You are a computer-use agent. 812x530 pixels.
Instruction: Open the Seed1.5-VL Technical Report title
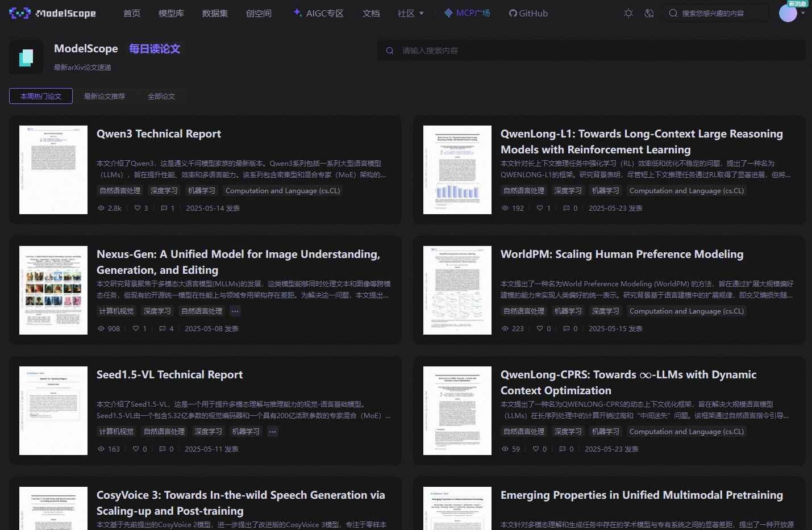pyautogui.click(x=169, y=374)
